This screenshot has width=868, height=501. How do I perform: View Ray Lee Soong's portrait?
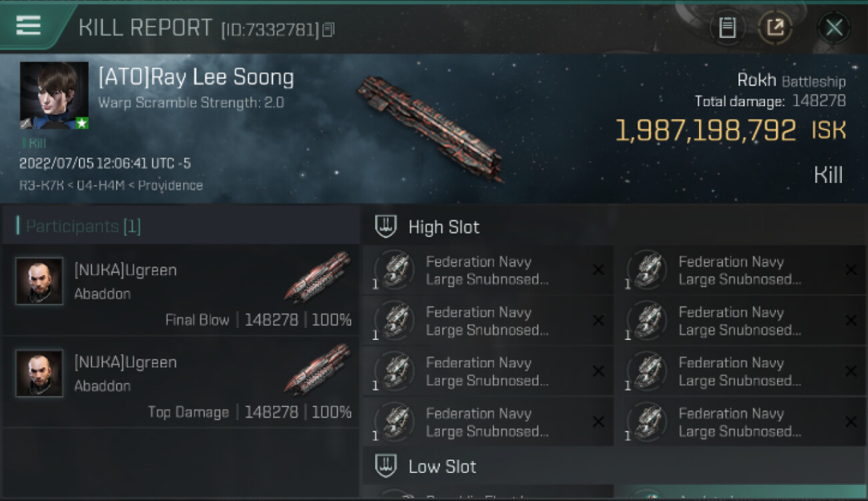(54, 96)
